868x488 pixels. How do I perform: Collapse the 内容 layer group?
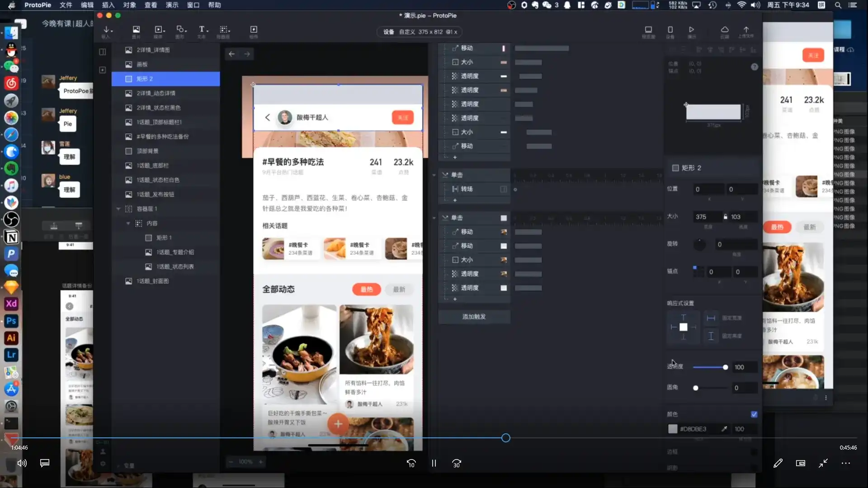click(128, 223)
